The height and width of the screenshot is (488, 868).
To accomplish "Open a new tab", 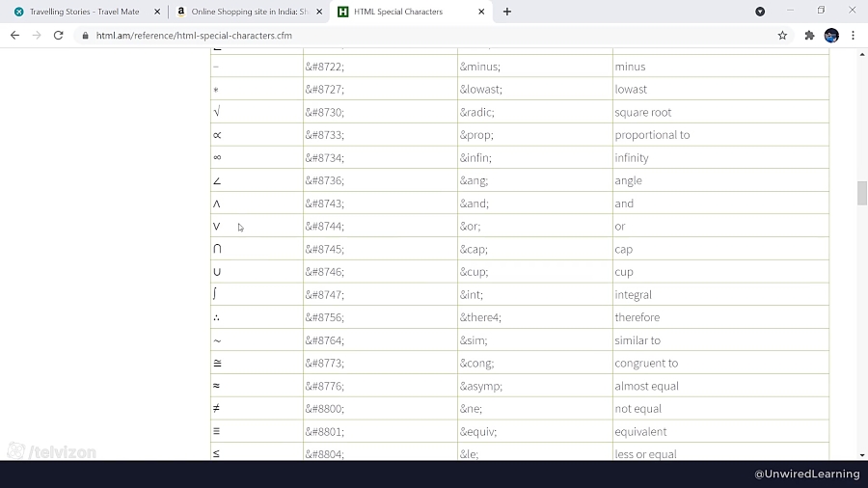I will (507, 12).
